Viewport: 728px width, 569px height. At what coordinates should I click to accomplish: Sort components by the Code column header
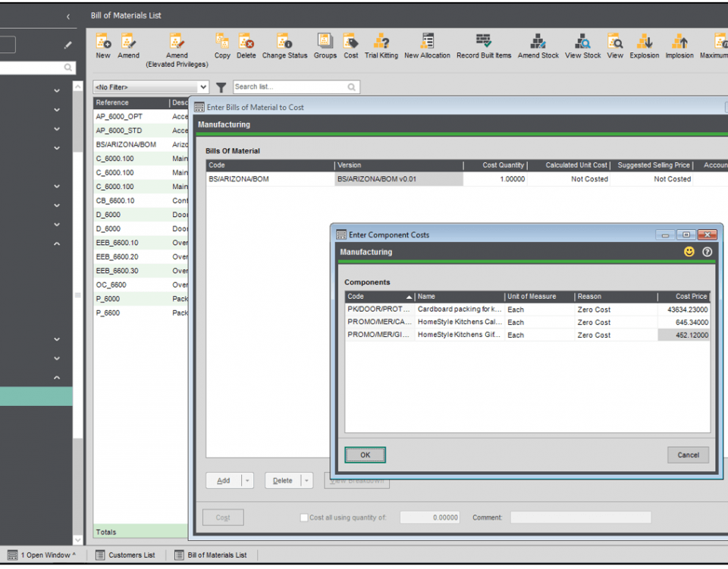379,297
